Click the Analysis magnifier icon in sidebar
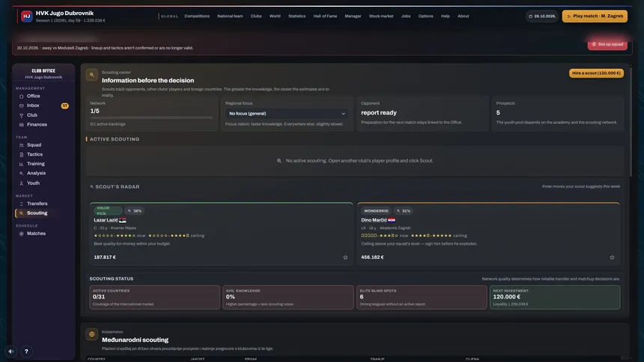The image size is (644, 362). click(22, 174)
